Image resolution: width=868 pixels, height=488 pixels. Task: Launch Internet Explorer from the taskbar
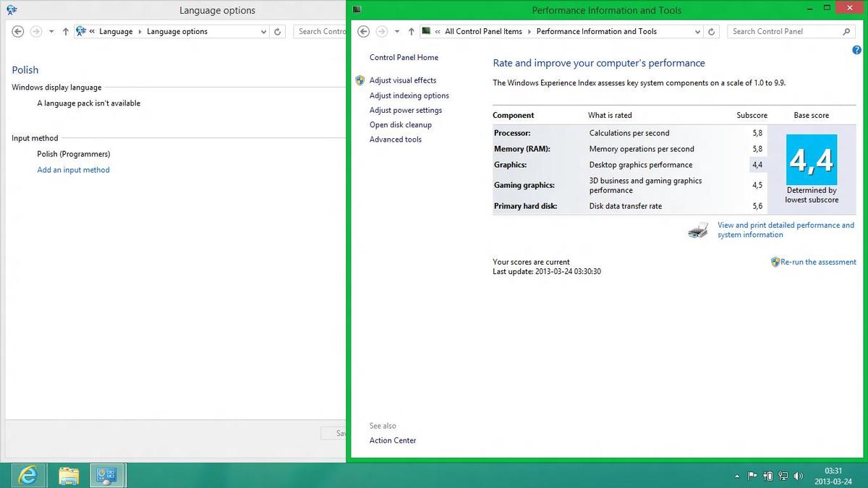click(28, 475)
